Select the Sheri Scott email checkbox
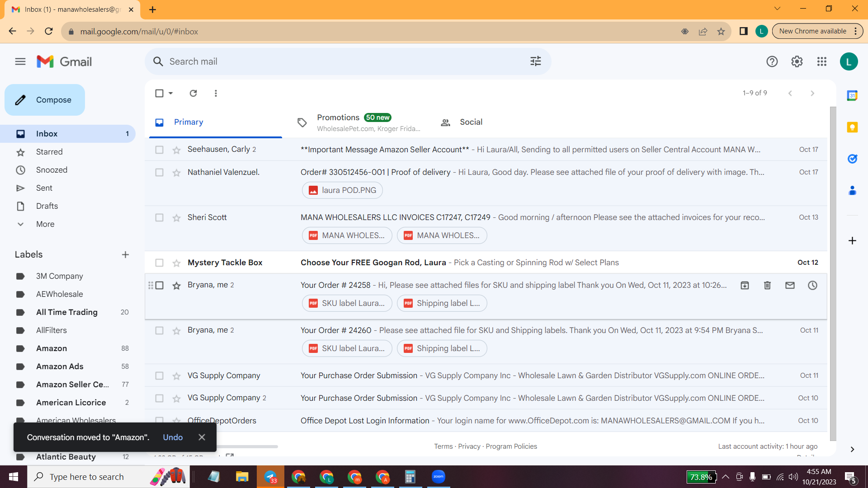This screenshot has width=868, height=488. click(159, 217)
